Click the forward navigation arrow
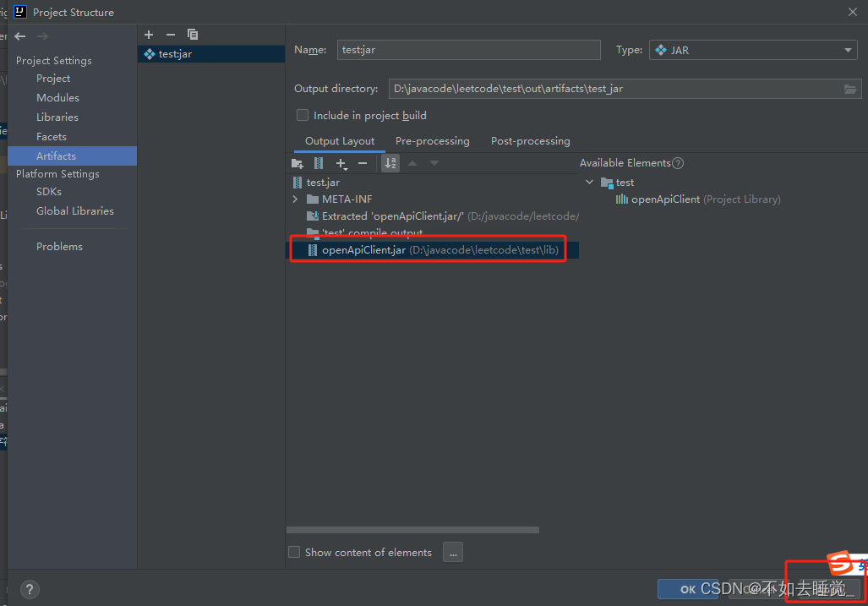The height and width of the screenshot is (606, 868). pos(42,36)
